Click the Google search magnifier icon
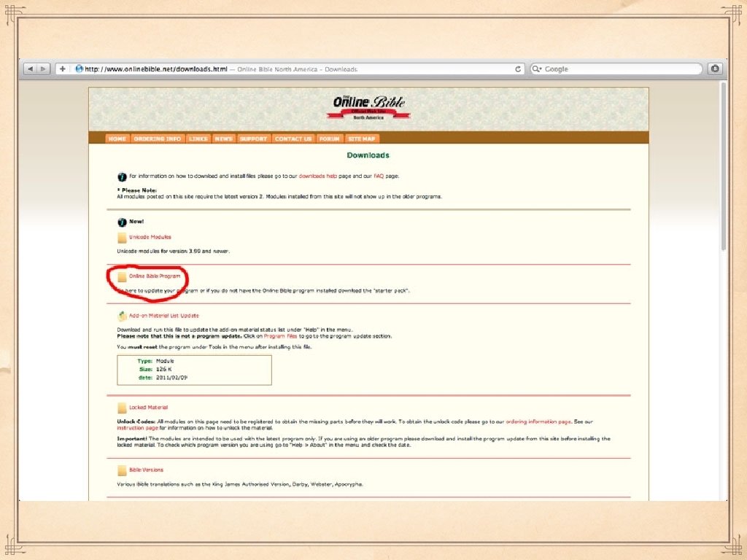This screenshot has width=747, height=560. point(537,69)
